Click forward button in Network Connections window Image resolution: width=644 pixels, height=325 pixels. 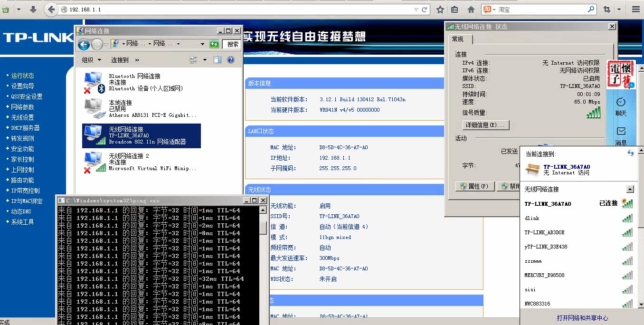tap(97, 45)
